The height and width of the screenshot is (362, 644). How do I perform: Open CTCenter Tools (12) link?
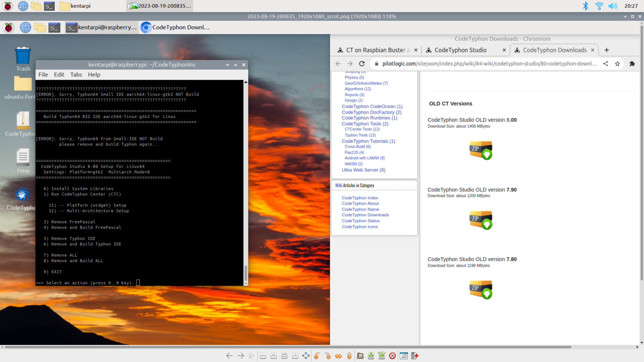coord(362,129)
